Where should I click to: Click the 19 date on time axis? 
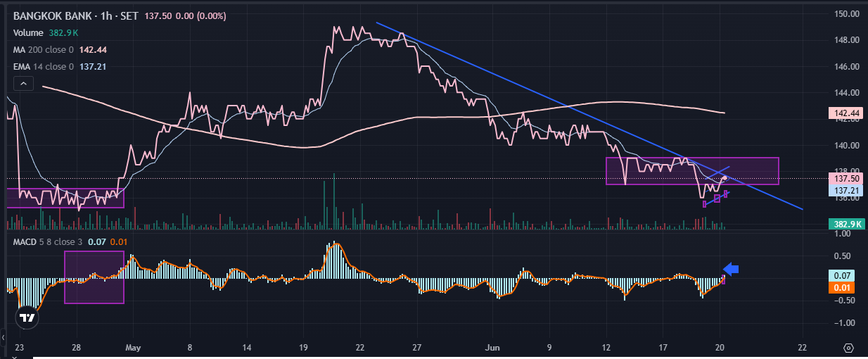[x=303, y=348]
